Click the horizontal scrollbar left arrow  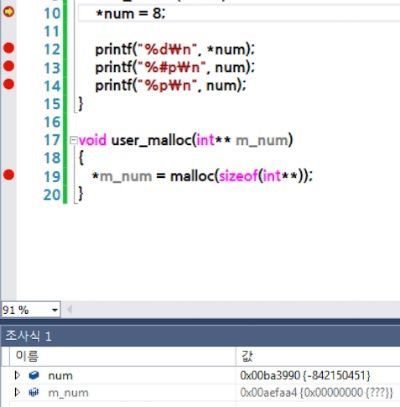(x=70, y=310)
